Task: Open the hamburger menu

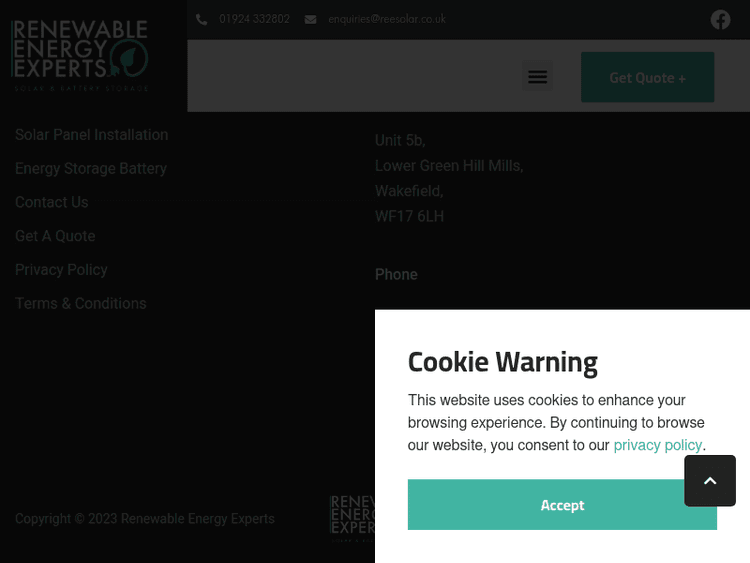Action: [x=537, y=77]
